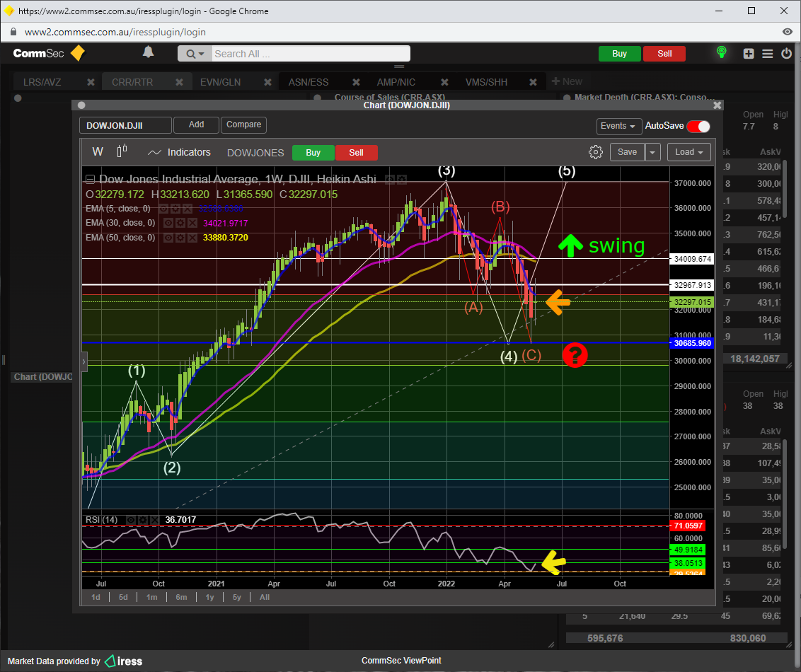Close the Chart DOWJON.DJII window
The height and width of the screenshot is (672, 801).
click(x=718, y=105)
